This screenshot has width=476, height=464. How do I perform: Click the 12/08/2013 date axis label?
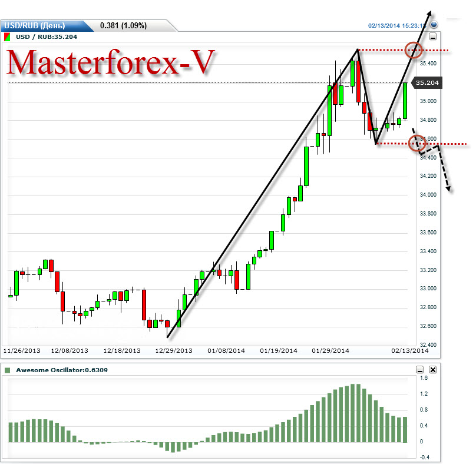coord(70,351)
